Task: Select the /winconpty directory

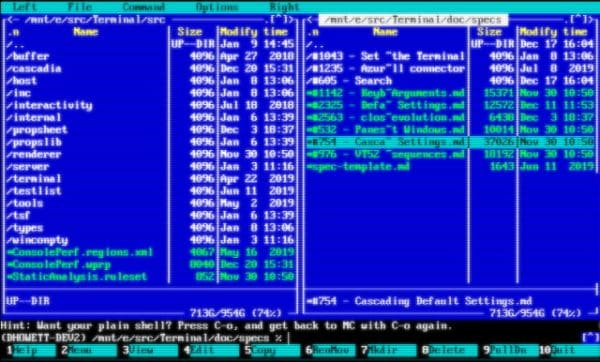Action: [x=150, y=240]
